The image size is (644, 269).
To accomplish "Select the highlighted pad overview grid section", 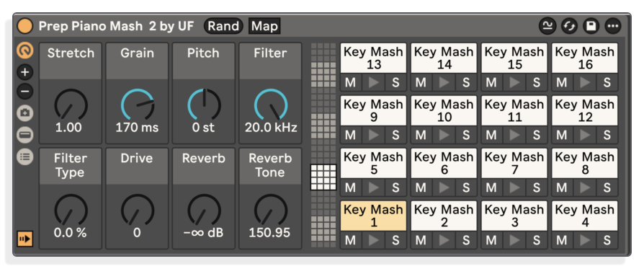I will 323,177.
